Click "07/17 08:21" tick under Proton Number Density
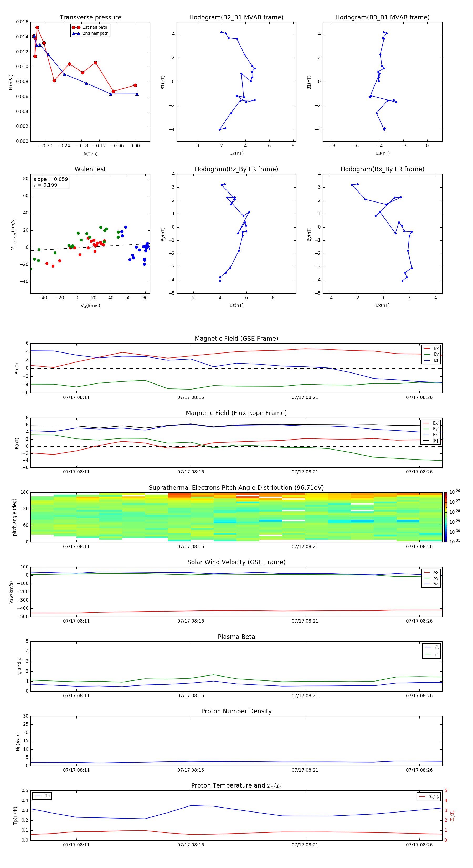 pyautogui.click(x=305, y=770)
